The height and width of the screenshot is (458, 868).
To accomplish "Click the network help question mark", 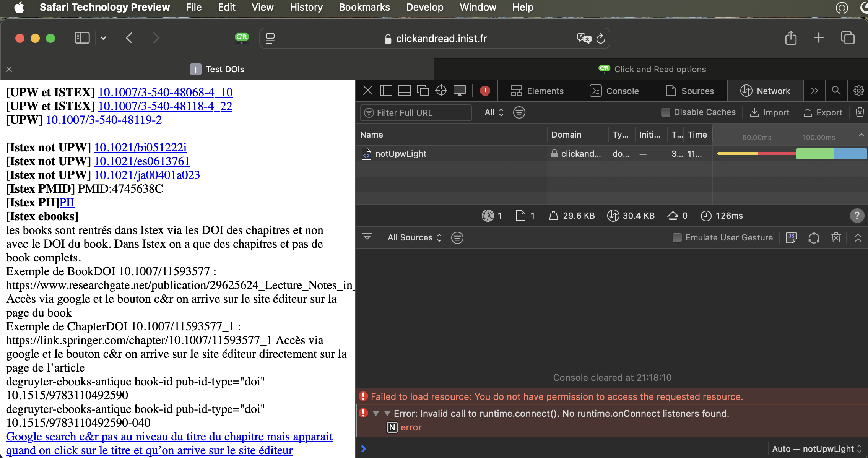I will point(857,216).
